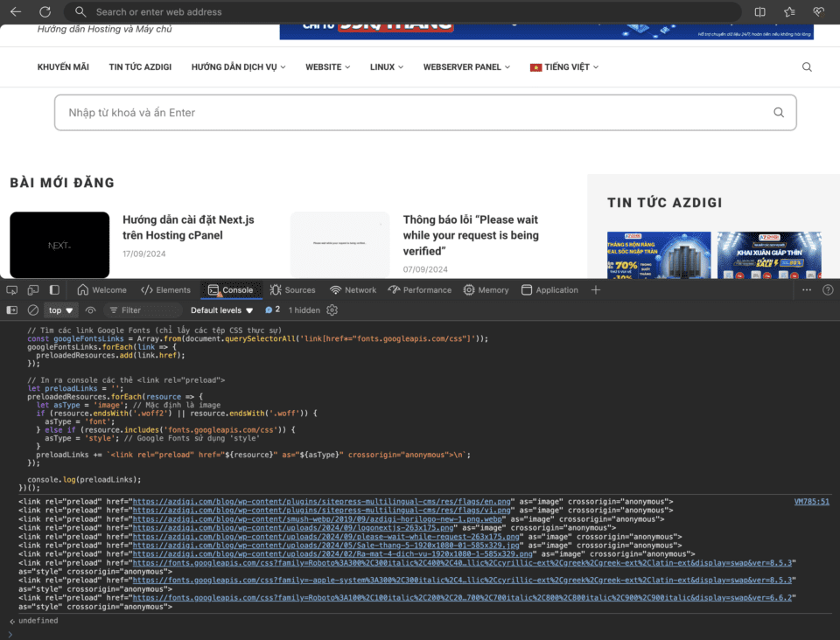Click the website search magnifier icon in navigation
Image resolution: width=840 pixels, height=640 pixels.
[807, 67]
